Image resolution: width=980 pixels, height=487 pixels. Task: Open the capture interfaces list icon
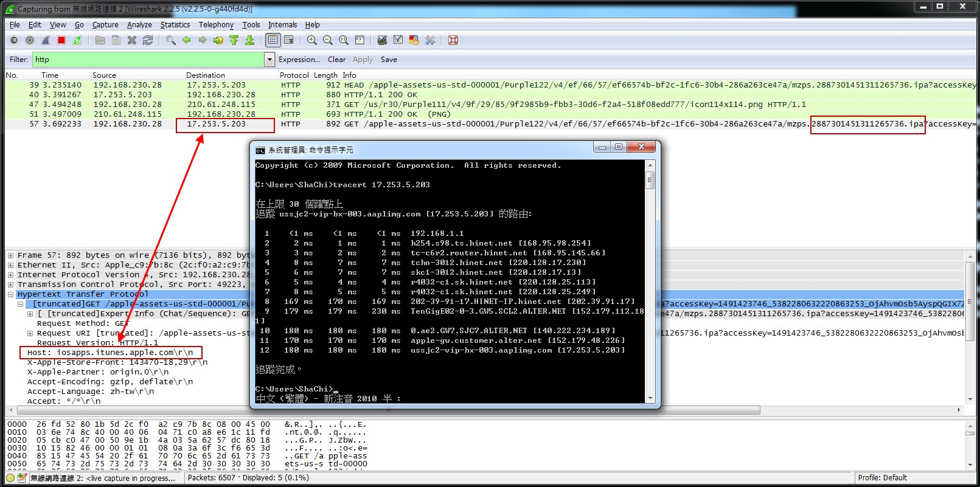click(x=14, y=40)
